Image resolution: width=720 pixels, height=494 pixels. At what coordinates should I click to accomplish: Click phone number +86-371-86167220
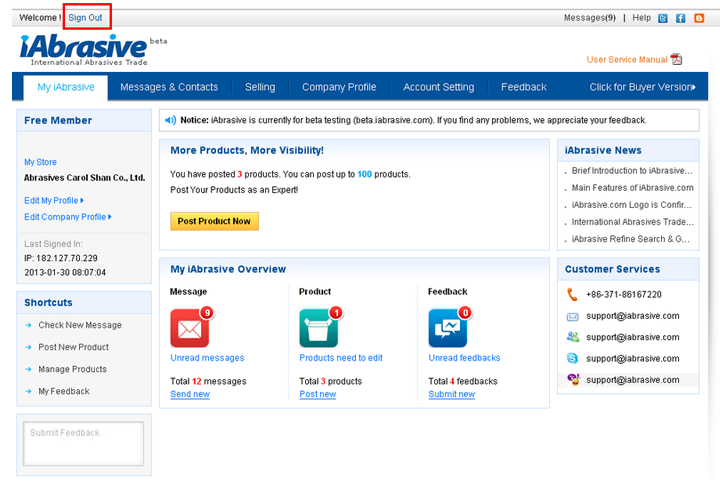click(x=624, y=295)
